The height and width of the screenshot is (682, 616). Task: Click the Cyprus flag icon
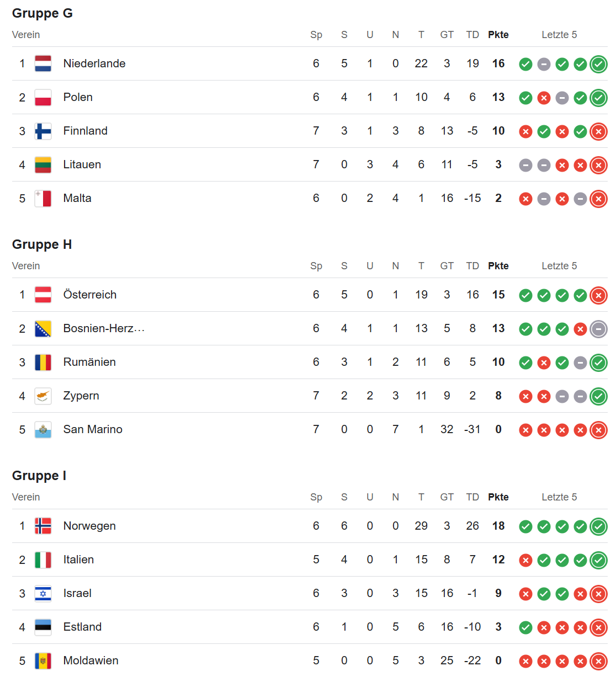[x=43, y=396]
